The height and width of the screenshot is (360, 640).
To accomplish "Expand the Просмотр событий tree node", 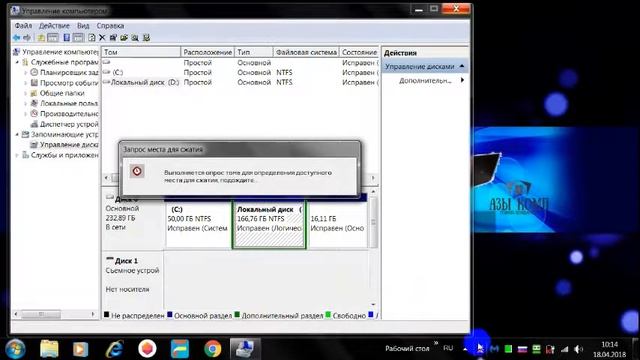I will [x=25, y=83].
